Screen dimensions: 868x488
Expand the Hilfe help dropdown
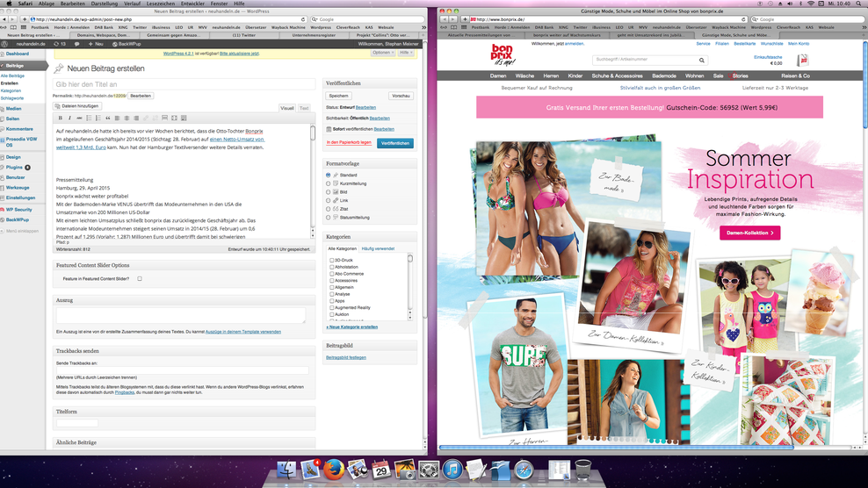tap(406, 53)
